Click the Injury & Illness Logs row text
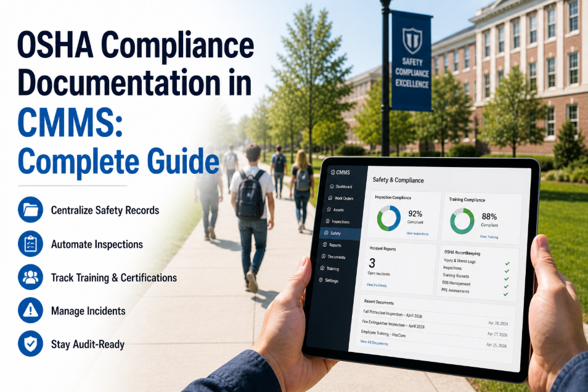 (459, 261)
